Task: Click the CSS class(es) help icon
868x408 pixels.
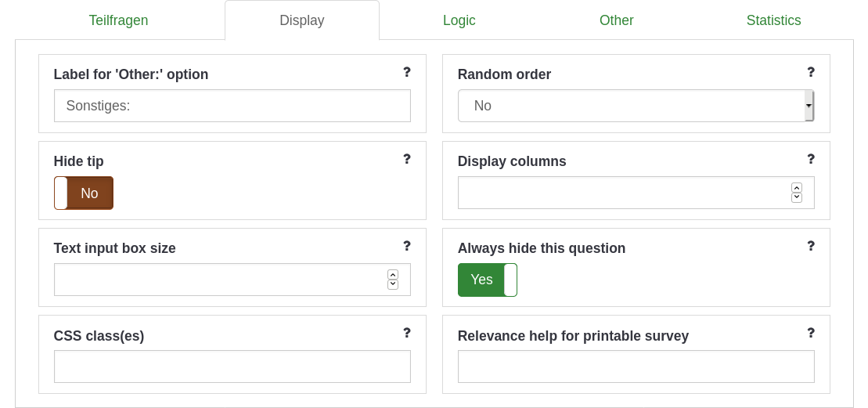Action: coord(407,333)
